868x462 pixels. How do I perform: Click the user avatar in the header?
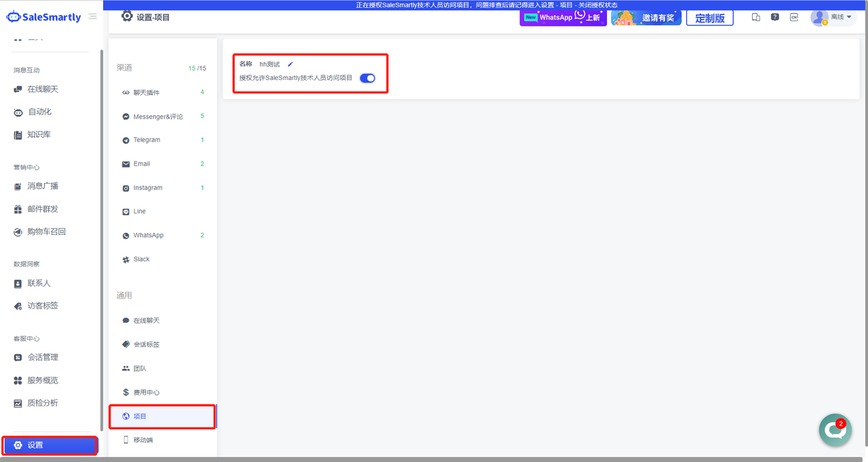coord(819,18)
